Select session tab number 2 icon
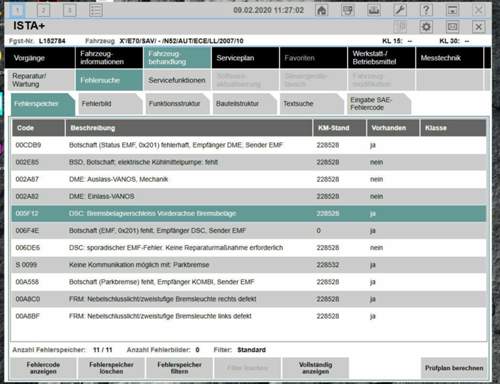The image size is (500, 384). point(43,10)
